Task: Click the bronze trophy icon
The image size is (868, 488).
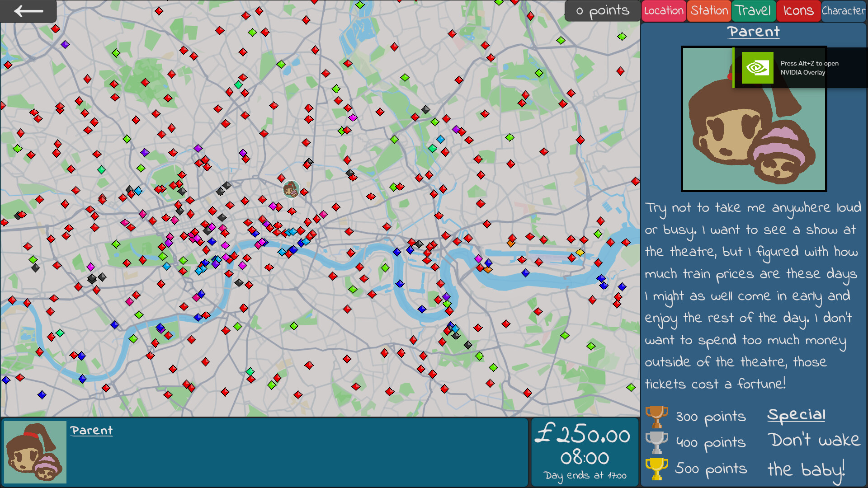Action: 656,417
